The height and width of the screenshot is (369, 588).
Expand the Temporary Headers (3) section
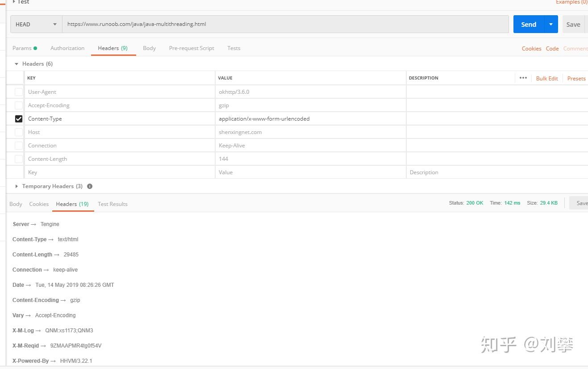pos(17,186)
